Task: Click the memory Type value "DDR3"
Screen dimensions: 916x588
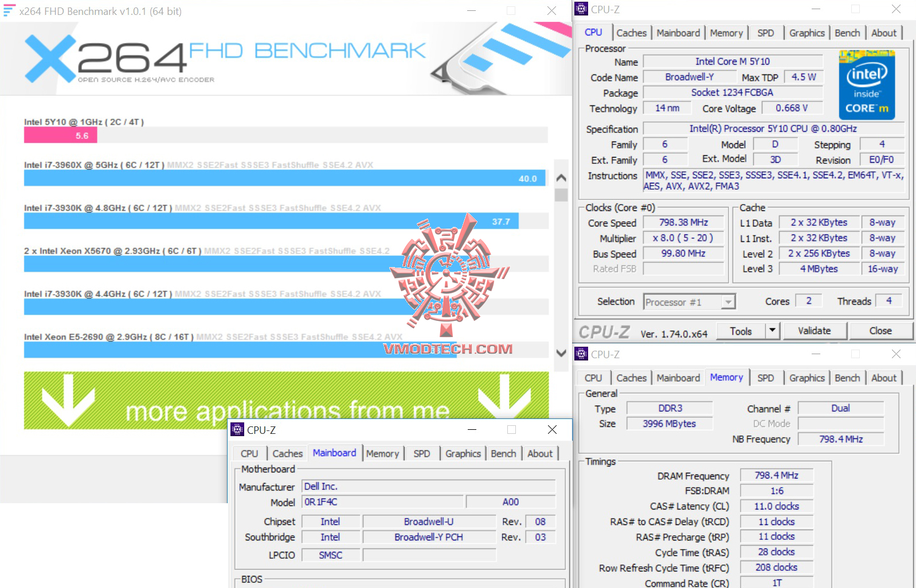Action: pyautogui.click(x=670, y=408)
